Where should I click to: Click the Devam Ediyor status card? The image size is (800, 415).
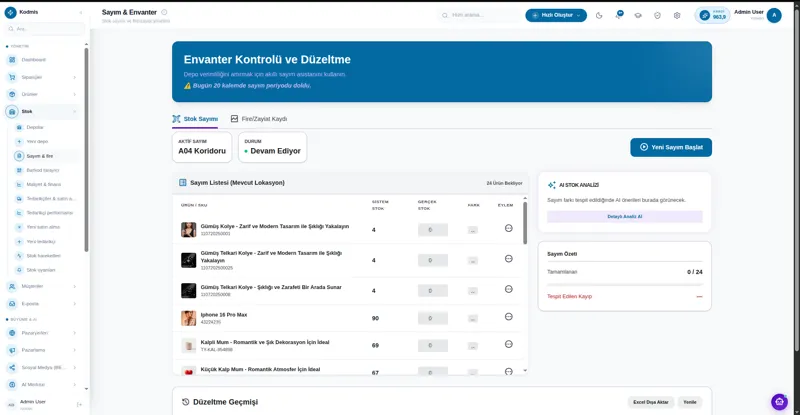(272, 148)
